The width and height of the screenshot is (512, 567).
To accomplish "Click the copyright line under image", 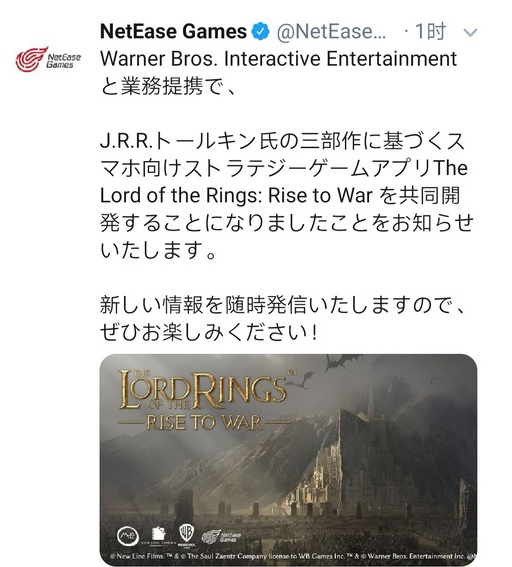I will click(293, 556).
